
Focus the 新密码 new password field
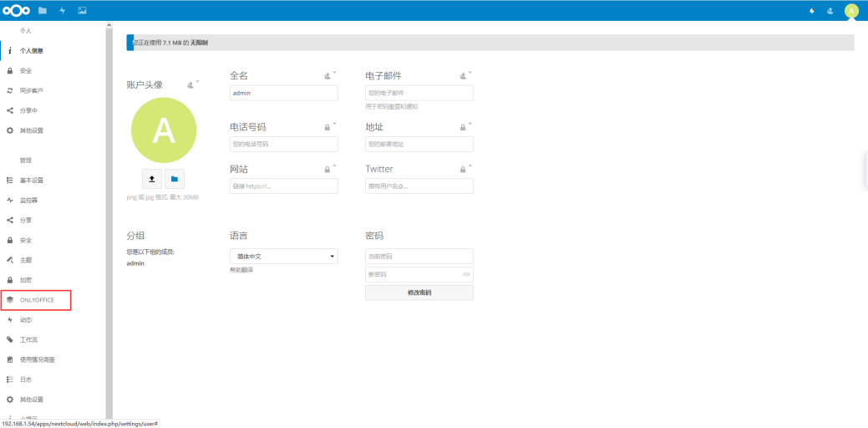tap(419, 274)
